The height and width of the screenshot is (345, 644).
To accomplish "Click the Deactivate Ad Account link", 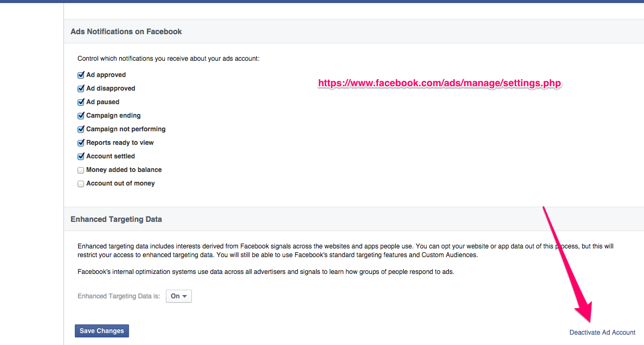I will point(602,333).
